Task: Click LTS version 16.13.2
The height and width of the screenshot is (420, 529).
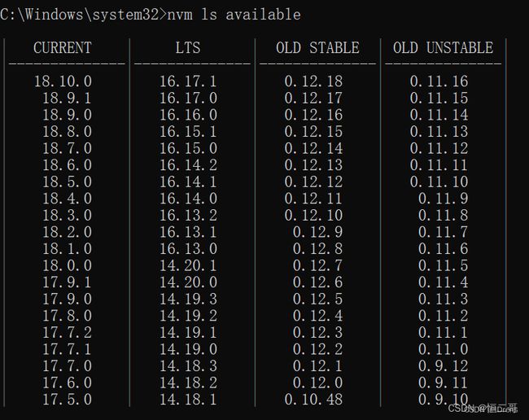Action: [x=188, y=215]
